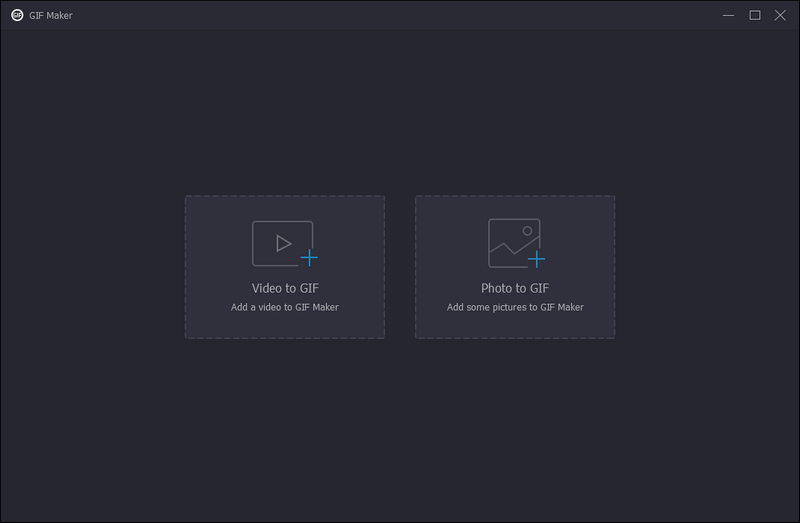Screen dimensions: 800x523
Task: Select the "Video to GIF" label
Action: click(285, 288)
